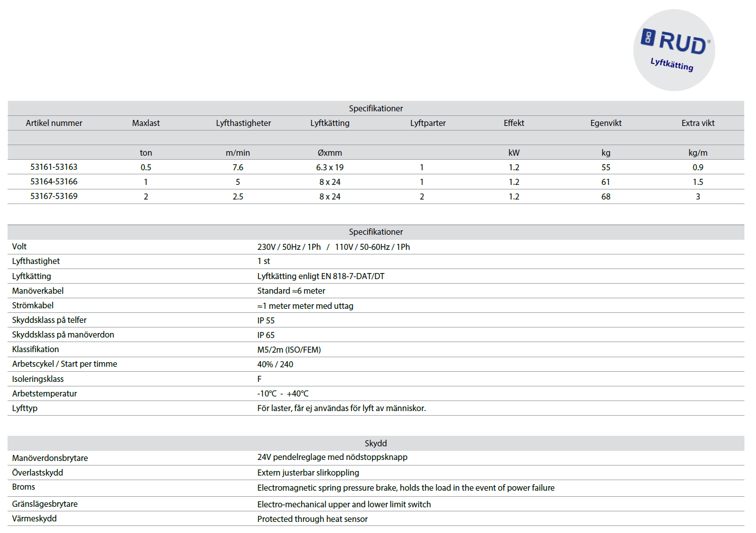Click the '0.5' max load value
This screenshot has width=756, height=533.
click(146, 167)
